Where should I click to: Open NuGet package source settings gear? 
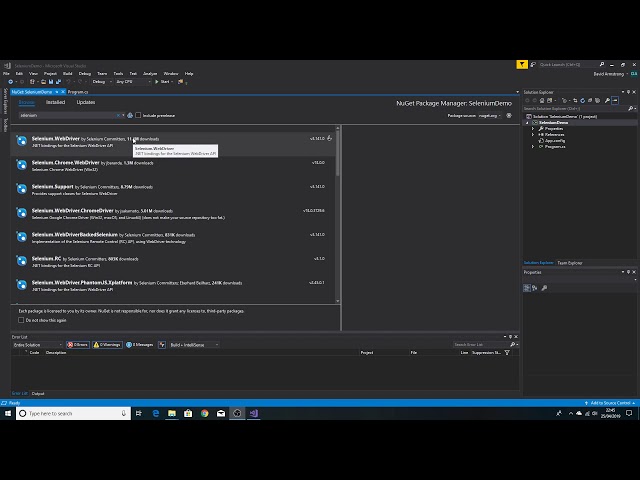[x=509, y=116]
